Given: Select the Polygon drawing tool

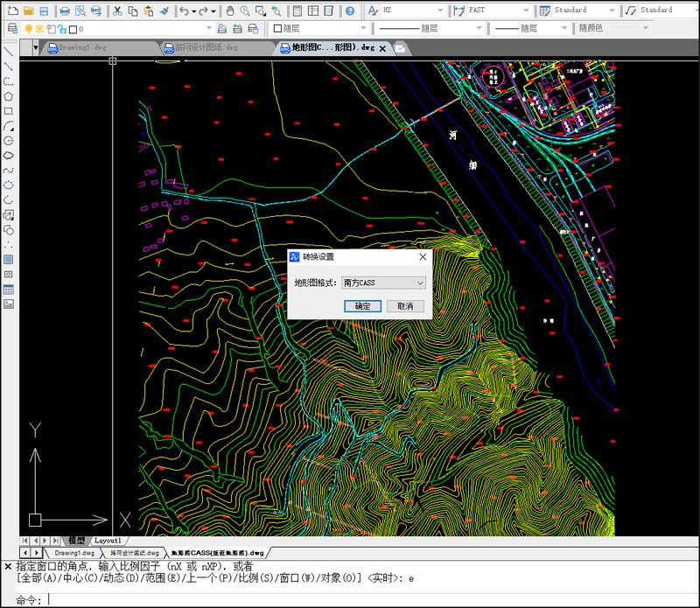Looking at the screenshot, I should tap(8, 96).
